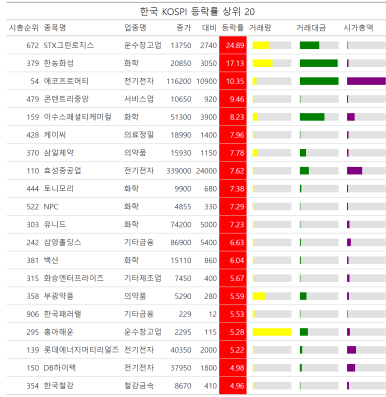Click the red 10.35 change-rate cell
386x397 pixels.
[233, 81]
